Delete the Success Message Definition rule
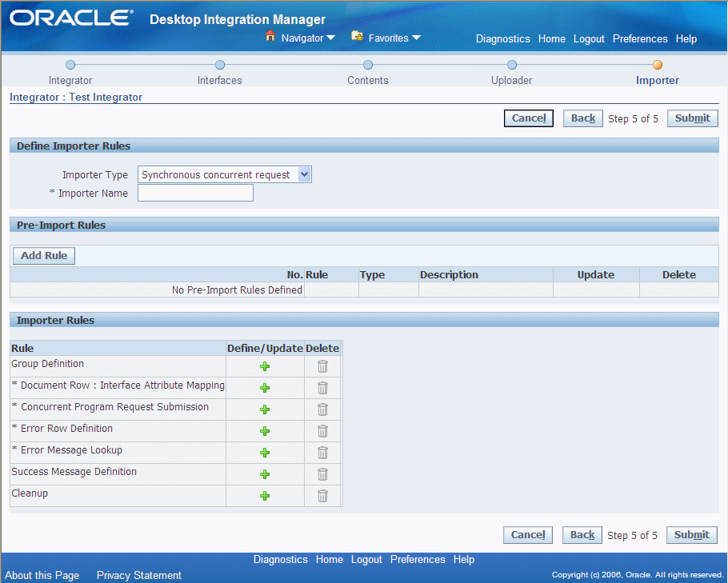Image resolution: width=728 pixels, height=583 pixels. 322,474
